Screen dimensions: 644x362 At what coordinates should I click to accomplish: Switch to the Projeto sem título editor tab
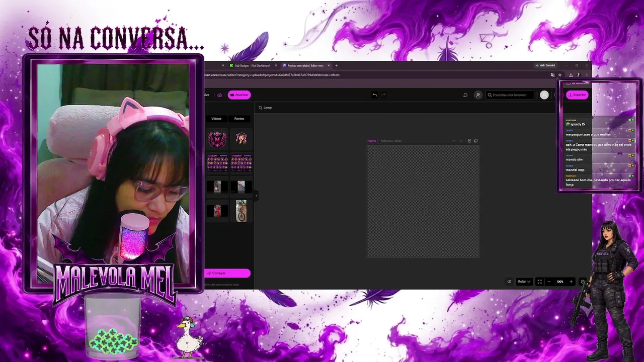point(305,65)
